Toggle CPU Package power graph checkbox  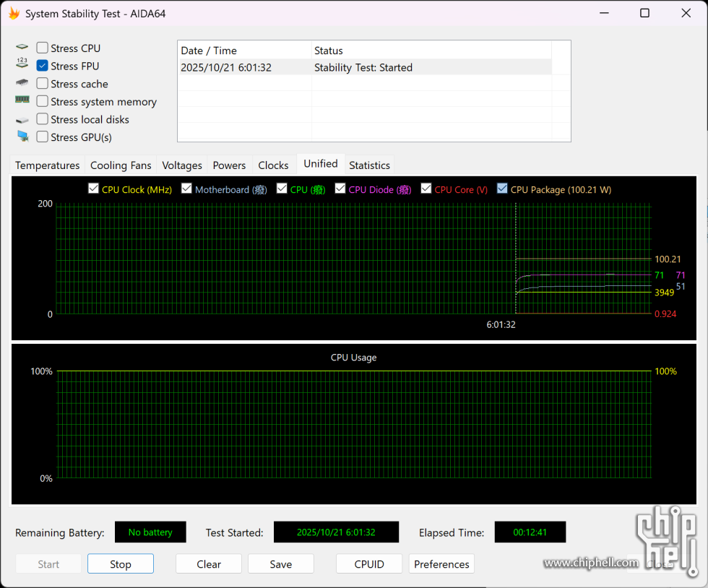[x=502, y=189]
